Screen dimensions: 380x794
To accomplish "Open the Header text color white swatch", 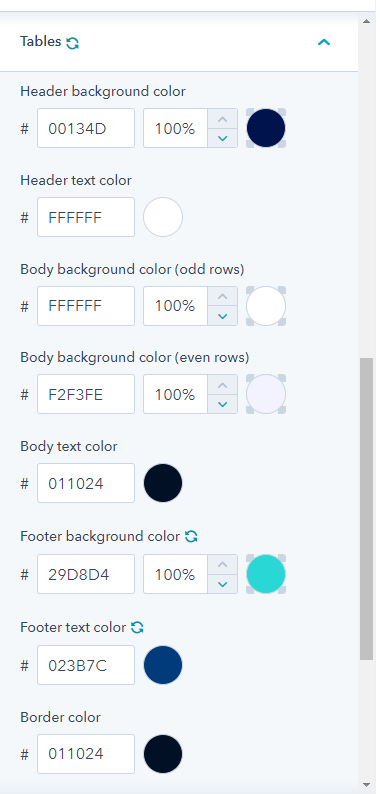I will (x=163, y=217).
